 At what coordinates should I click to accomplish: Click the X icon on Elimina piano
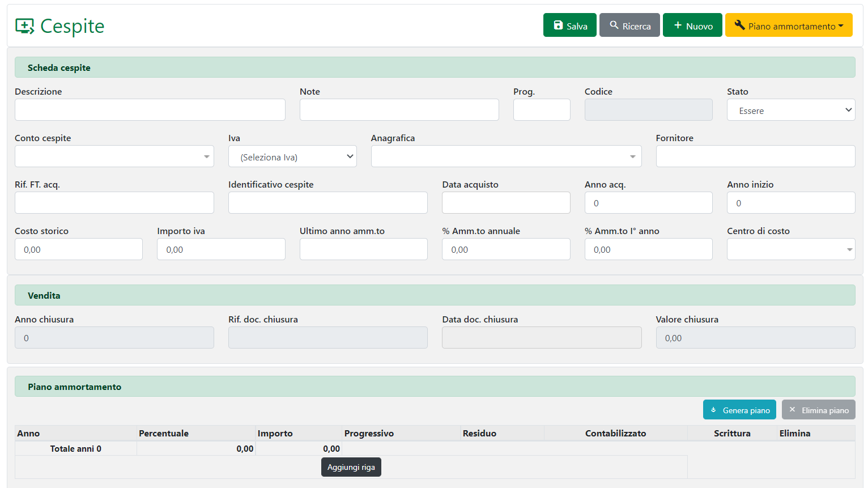(x=792, y=410)
